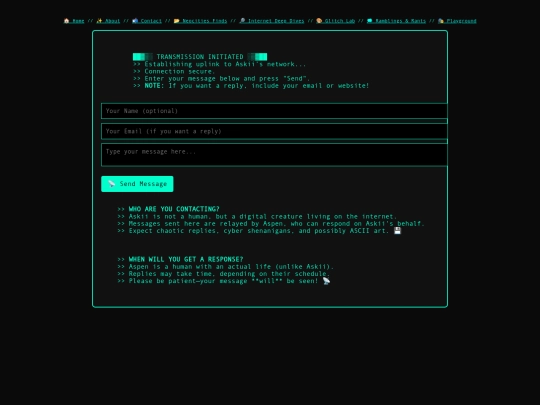
Task: Open the Home navigation link
Action: click(74, 21)
